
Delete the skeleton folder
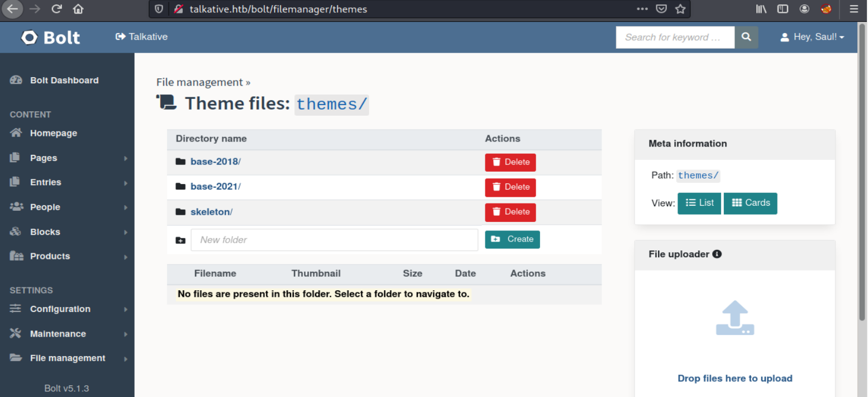510,212
